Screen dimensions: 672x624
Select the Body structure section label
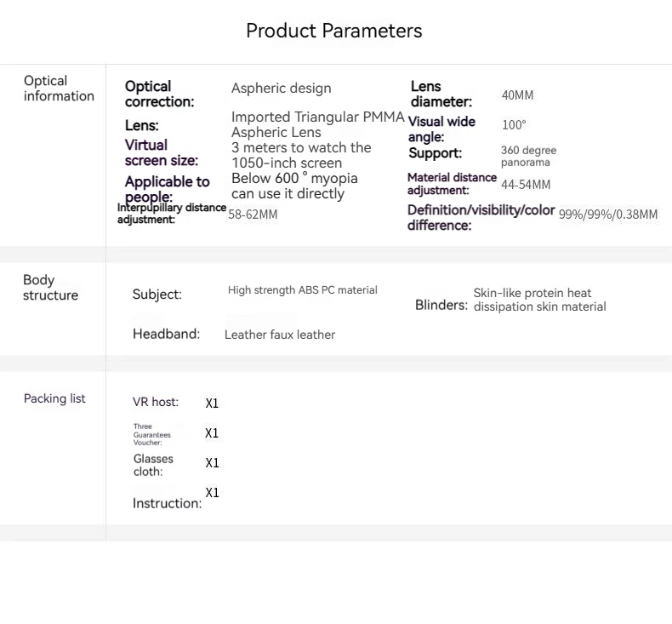click(50, 288)
